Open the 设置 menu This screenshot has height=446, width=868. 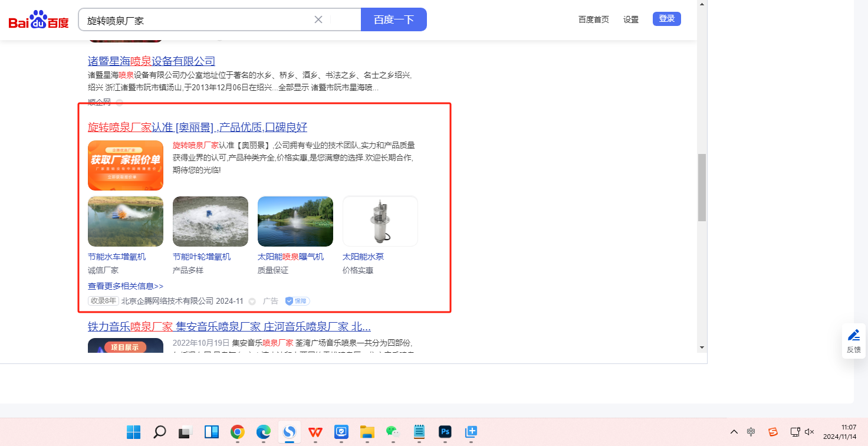(631, 19)
